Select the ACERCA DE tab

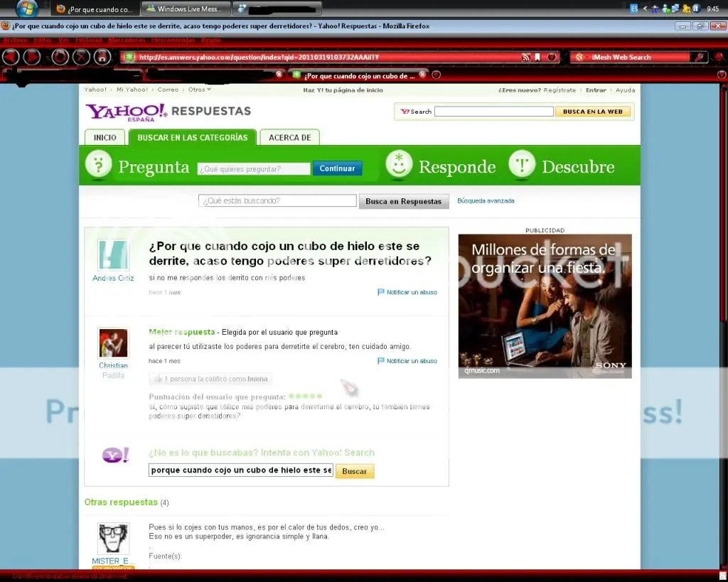pos(290,137)
